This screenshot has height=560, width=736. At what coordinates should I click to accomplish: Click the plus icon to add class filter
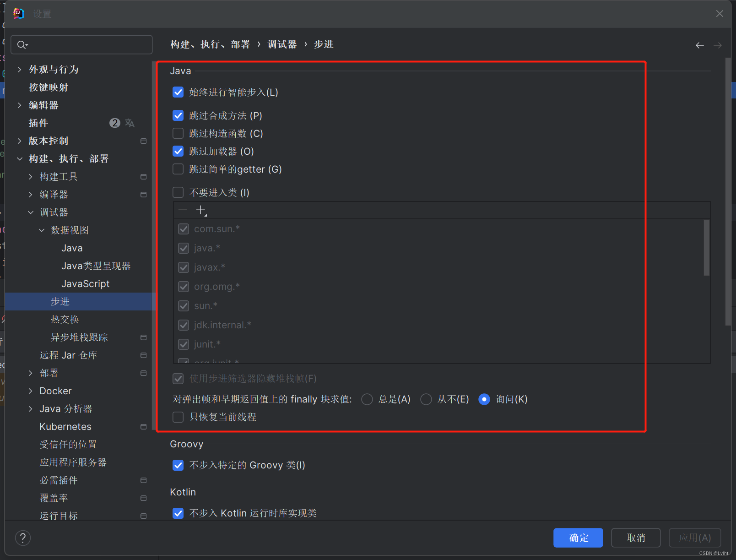coord(201,211)
